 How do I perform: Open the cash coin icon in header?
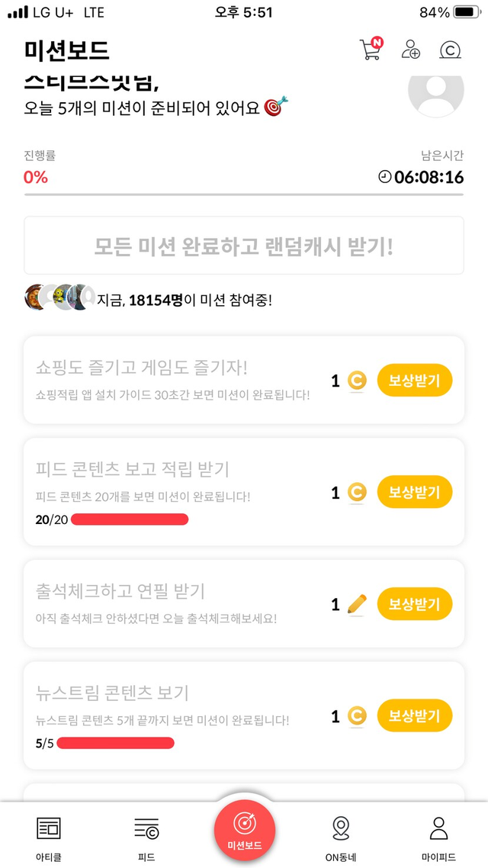pos(451,50)
